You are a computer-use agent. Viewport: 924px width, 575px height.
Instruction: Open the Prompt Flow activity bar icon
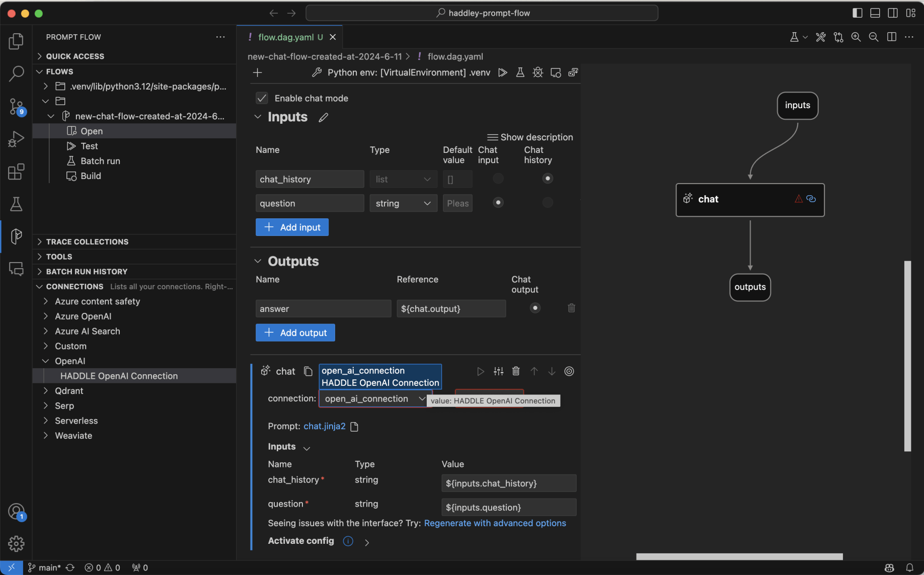[x=16, y=236]
